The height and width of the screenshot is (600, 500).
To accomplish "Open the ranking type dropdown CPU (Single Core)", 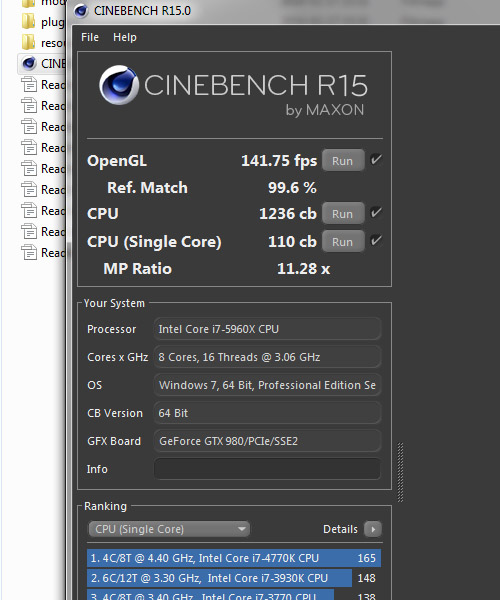I will (x=169, y=529).
